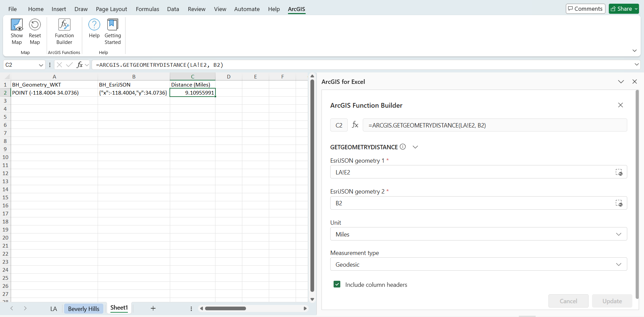Switch to the Automate tab

[x=247, y=9]
